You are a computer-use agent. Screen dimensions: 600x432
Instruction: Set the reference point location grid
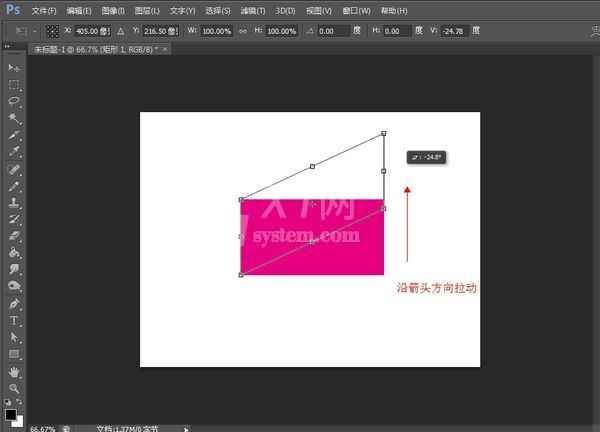(x=52, y=31)
